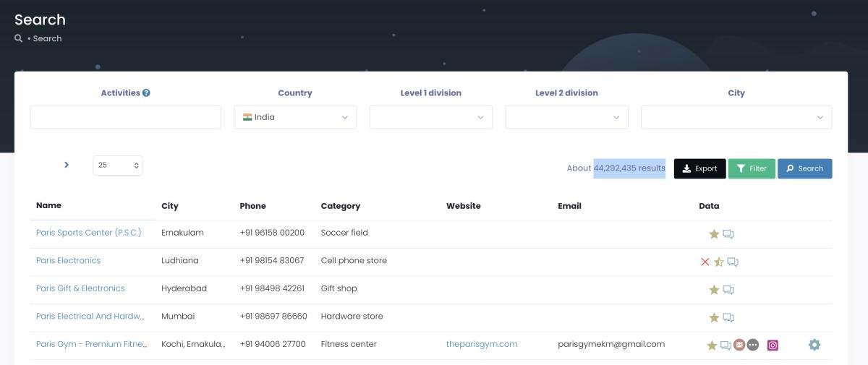
Task: Click the red X icon for Paris Electronics
Action: pos(705,262)
